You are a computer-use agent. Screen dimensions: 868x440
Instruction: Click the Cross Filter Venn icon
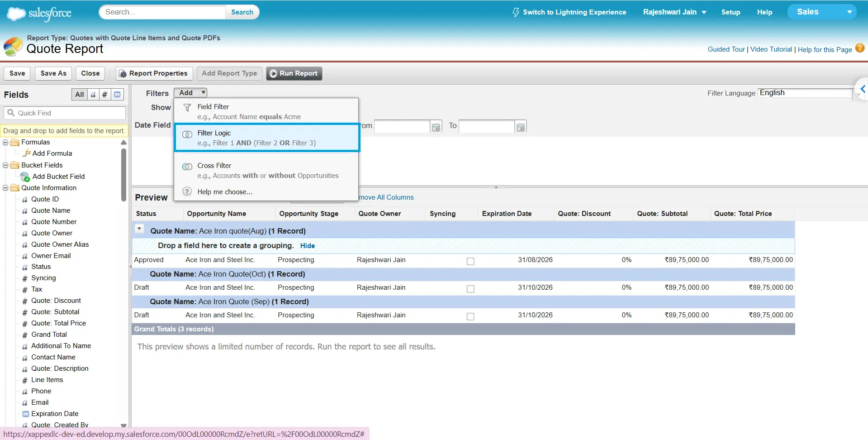187,167
